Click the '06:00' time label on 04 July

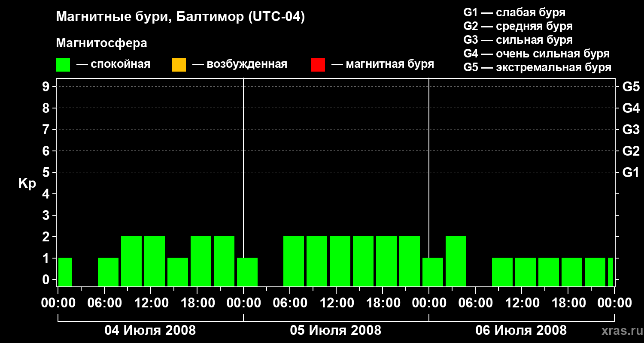[104, 303]
